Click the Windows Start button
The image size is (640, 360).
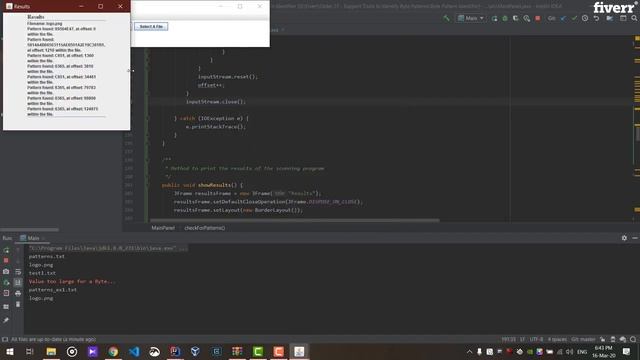point(9,351)
